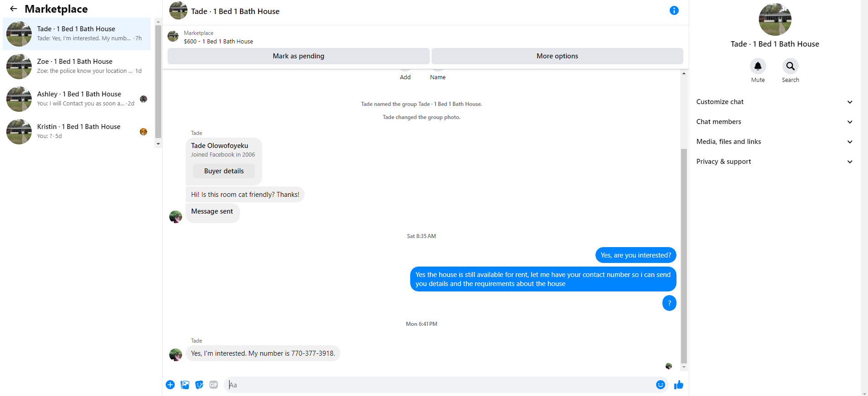Click More options button
The width and height of the screenshot is (868, 396).
(x=557, y=56)
